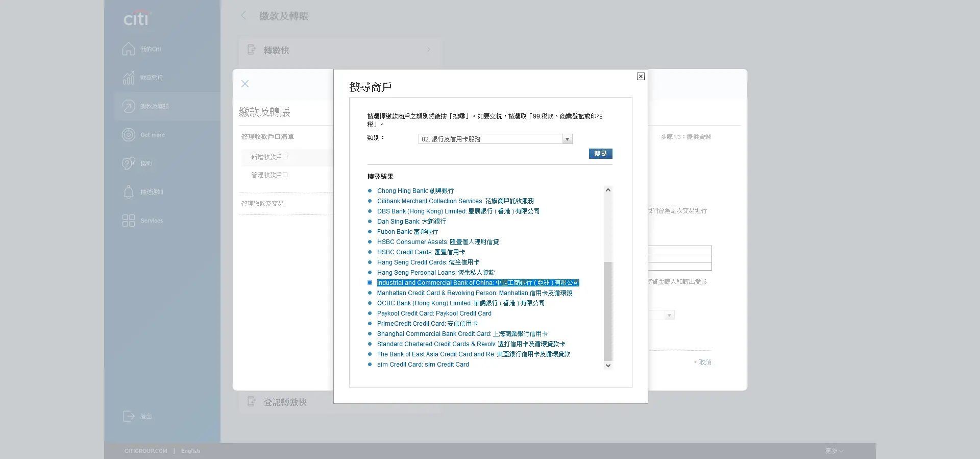Image resolution: width=980 pixels, height=459 pixels.
Task: Select sim Credit Card entry
Action: point(423,365)
